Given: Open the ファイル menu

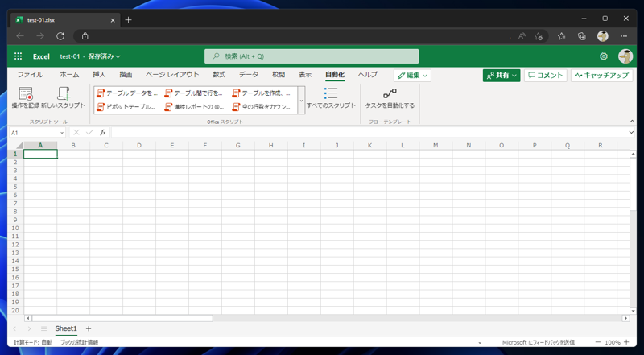Looking at the screenshot, I should coord(30,74).
